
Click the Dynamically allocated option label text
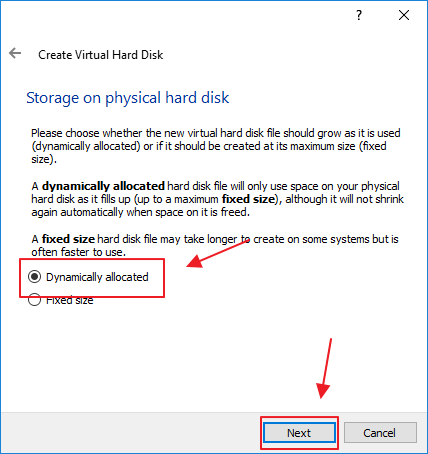(97, 277)
